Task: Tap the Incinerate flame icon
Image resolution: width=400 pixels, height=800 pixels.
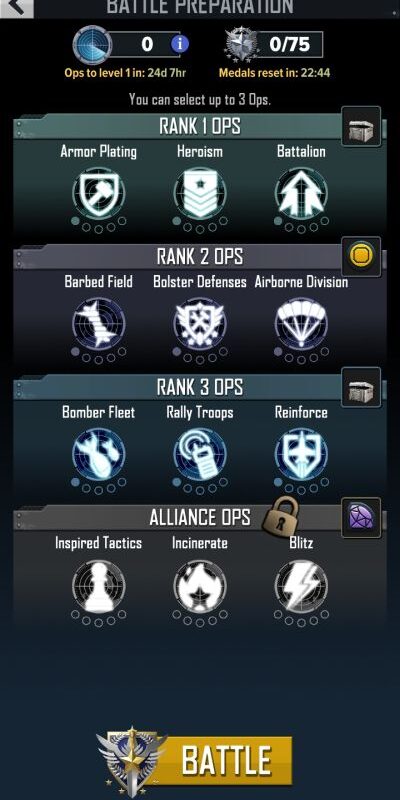Action: [x=200, y=585]
